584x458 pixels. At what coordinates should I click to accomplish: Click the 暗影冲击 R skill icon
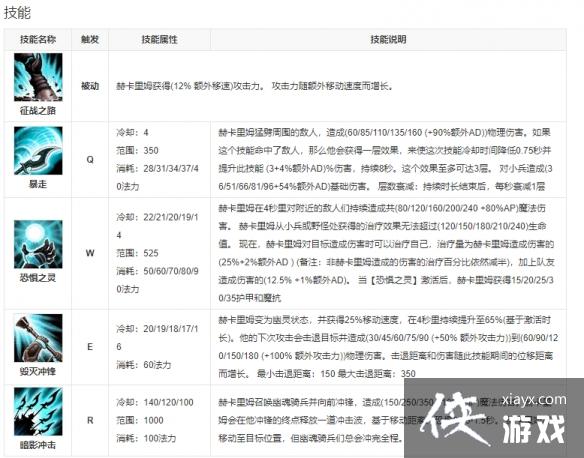point(38,411)
